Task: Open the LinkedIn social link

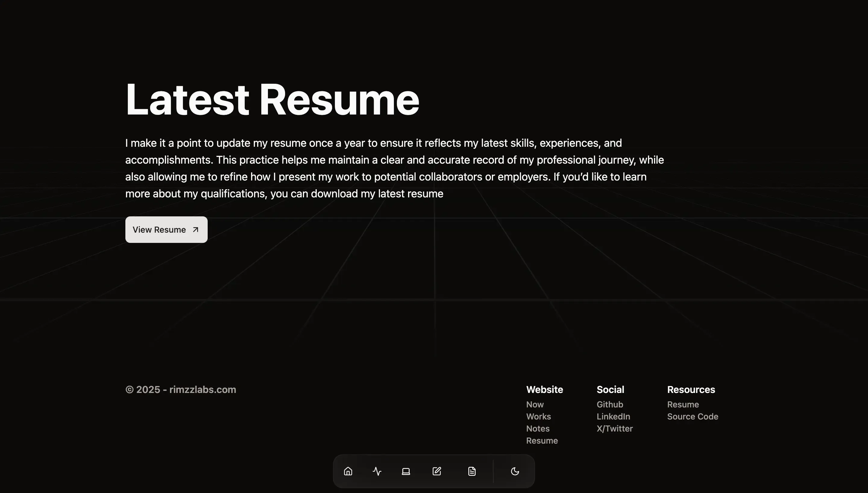Action: click(x=613, y=416)
